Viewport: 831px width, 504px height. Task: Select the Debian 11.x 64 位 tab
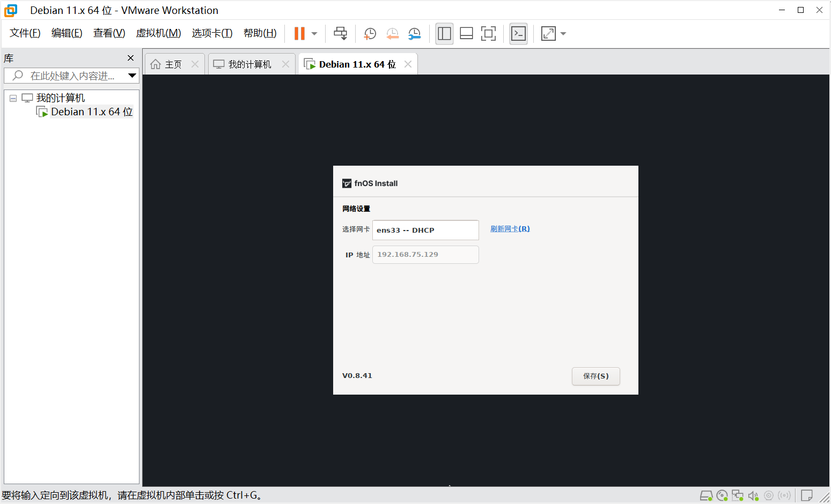[x=357, y=64]
